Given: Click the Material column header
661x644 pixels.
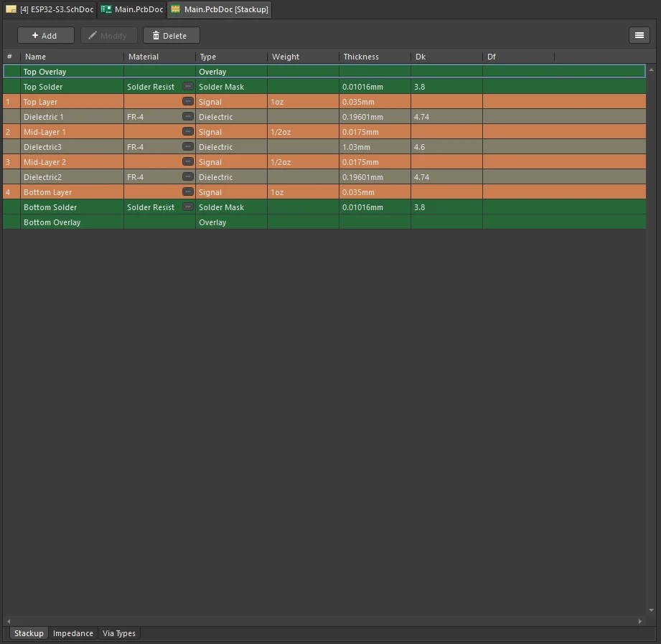Looking at the screenshot, I should pos(160,57).
